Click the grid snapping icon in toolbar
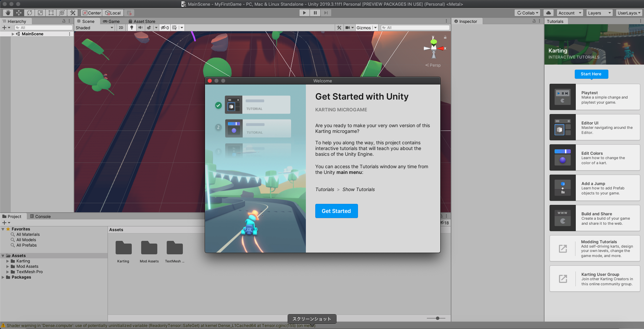The image size is (644, 329). coord(129,13)
